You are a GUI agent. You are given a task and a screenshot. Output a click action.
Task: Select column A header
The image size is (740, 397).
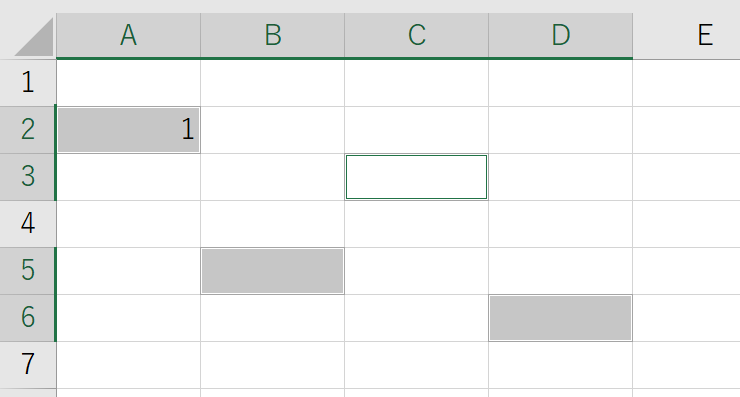(x=128, y=35)
